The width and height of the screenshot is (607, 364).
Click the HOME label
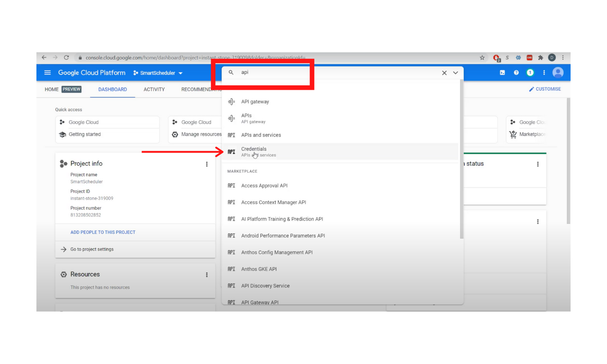(x=51, y=89)
